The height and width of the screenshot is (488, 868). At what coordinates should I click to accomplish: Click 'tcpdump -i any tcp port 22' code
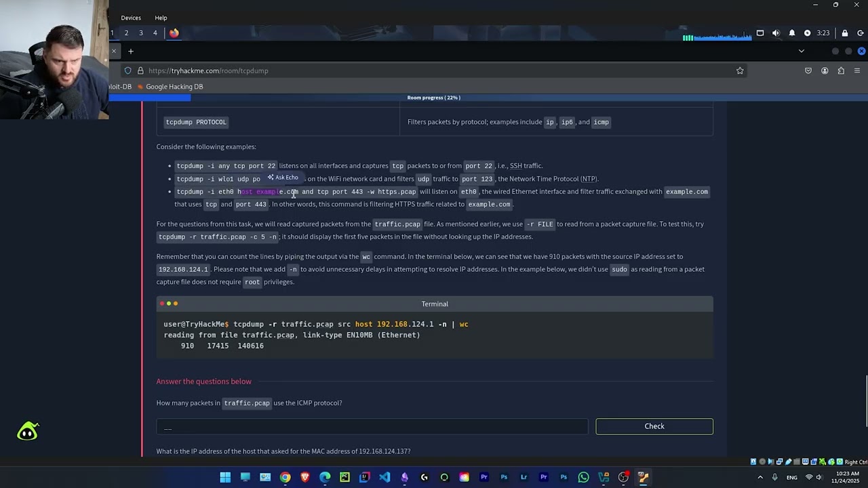[x=226, y=165]
